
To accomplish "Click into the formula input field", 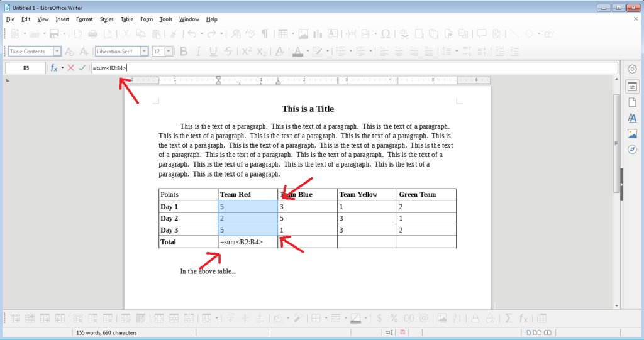I will (354, 68).
